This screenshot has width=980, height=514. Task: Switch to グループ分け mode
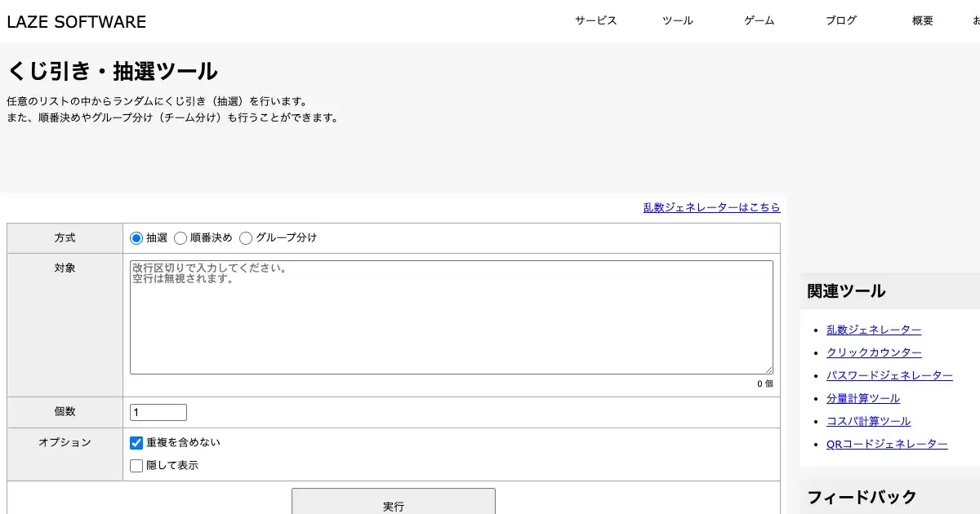coord(246,238)
